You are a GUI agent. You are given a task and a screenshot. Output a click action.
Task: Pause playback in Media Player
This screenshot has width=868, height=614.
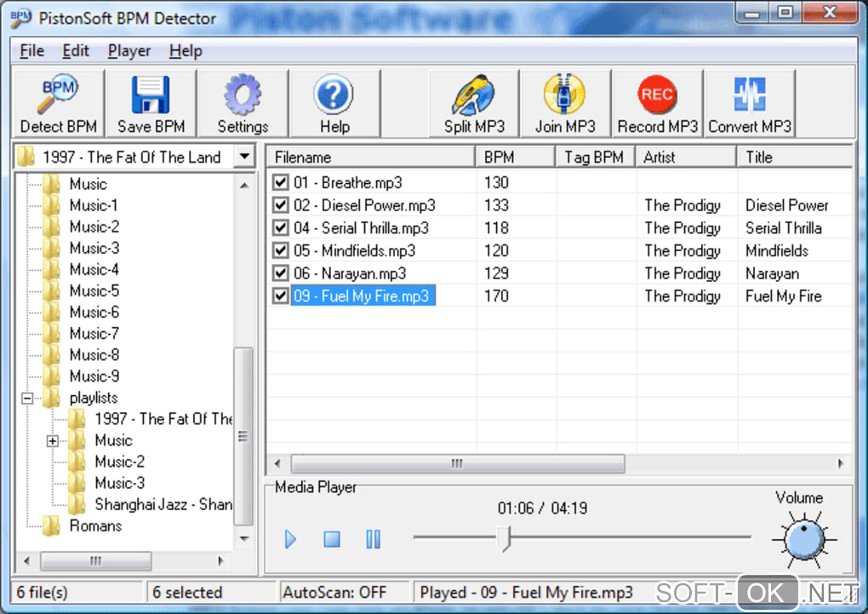click(373, 539)
